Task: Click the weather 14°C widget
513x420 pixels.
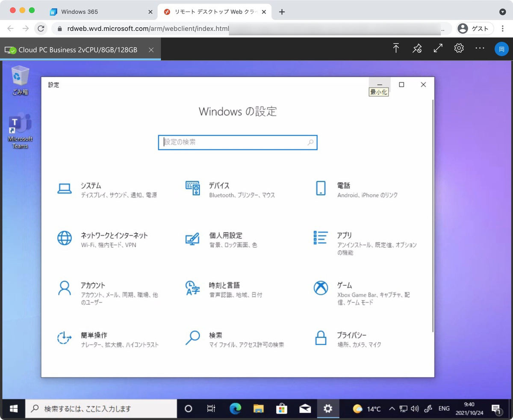Action: (x=367, y=409)
